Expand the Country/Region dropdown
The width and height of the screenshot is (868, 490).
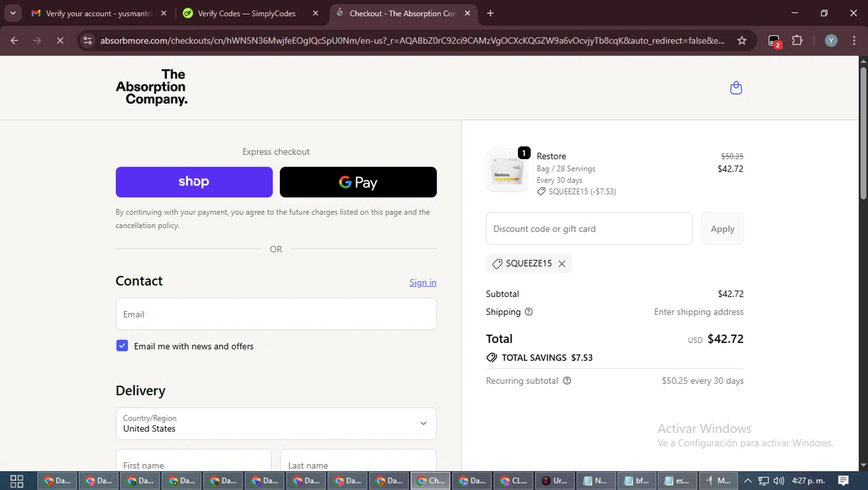tap(276, 423)
